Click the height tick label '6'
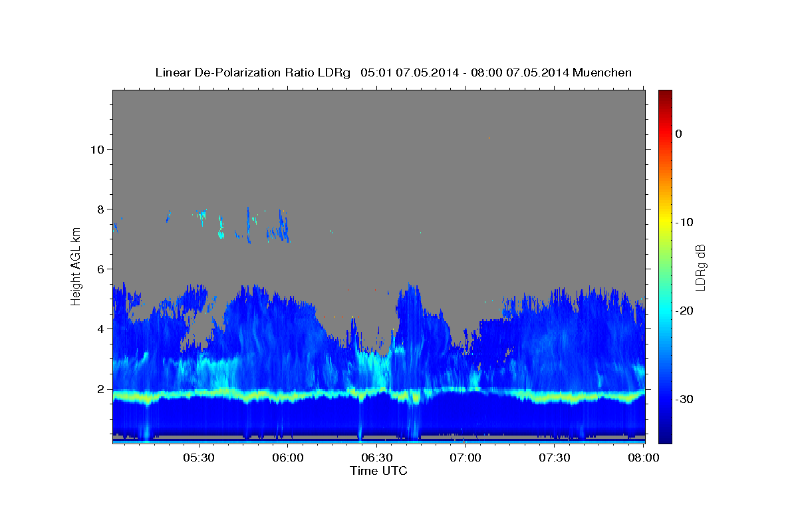The width and height of the screenshot is (798, 532). pos(100,269)
